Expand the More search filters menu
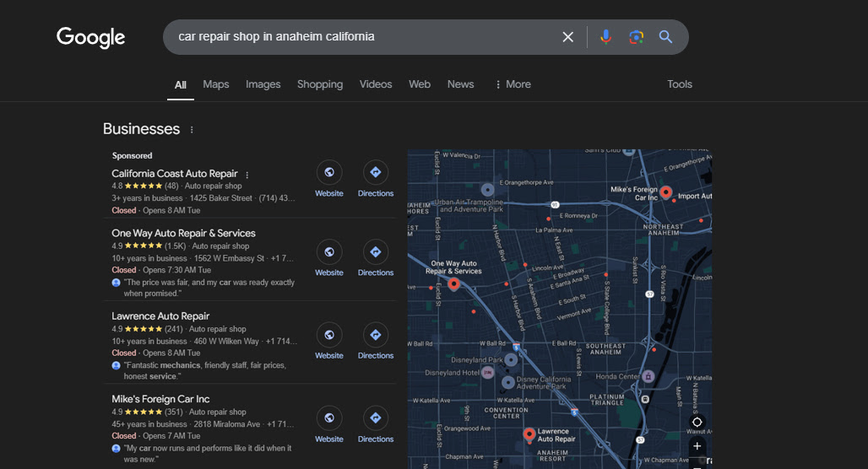The height and width of the screenshot is (469, 868). coord(513,84)
